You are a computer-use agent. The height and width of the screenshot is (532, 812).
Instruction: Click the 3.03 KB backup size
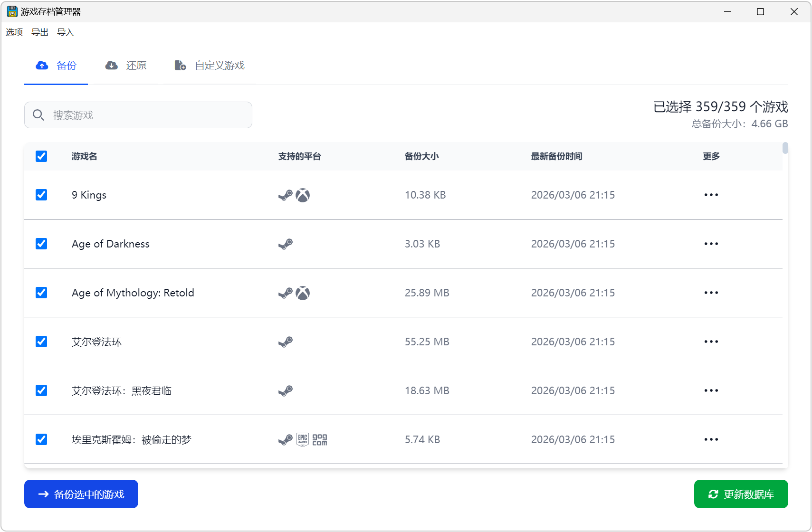[422, 244]
